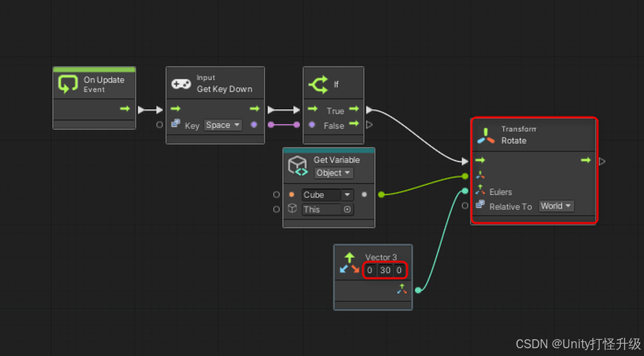644x356 pixels.
Task: Open the Key Space dropdown
Action: coord(223,125)
